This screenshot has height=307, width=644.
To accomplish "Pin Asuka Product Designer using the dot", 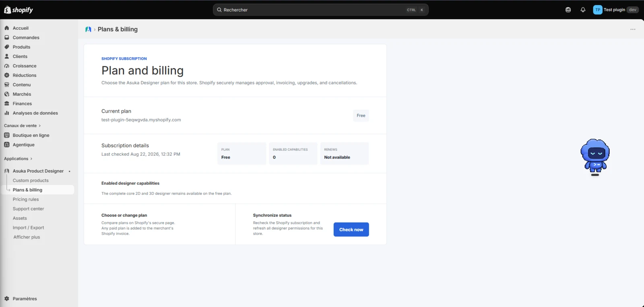I will coord(70,171).
